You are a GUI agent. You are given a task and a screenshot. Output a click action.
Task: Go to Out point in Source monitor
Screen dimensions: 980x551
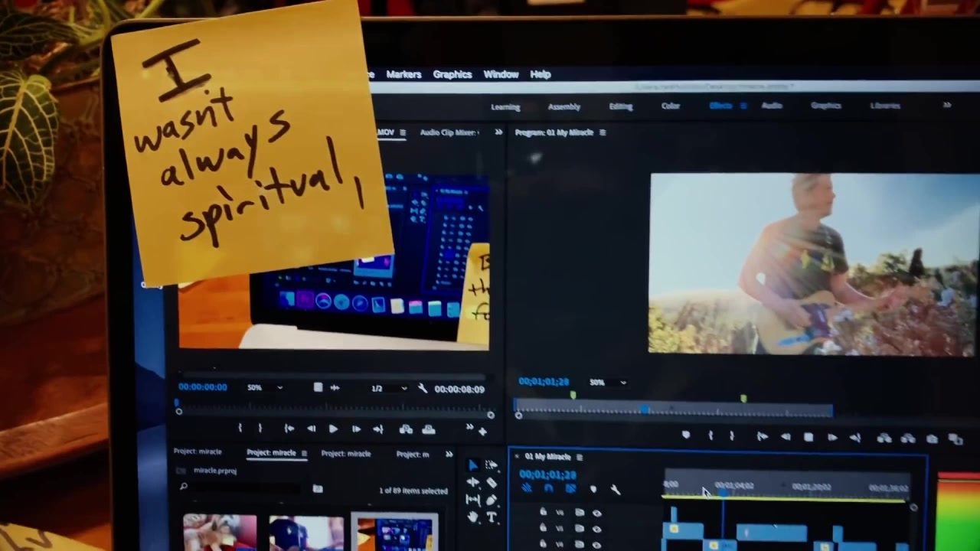pyautogui.click(x=378, y=429)
